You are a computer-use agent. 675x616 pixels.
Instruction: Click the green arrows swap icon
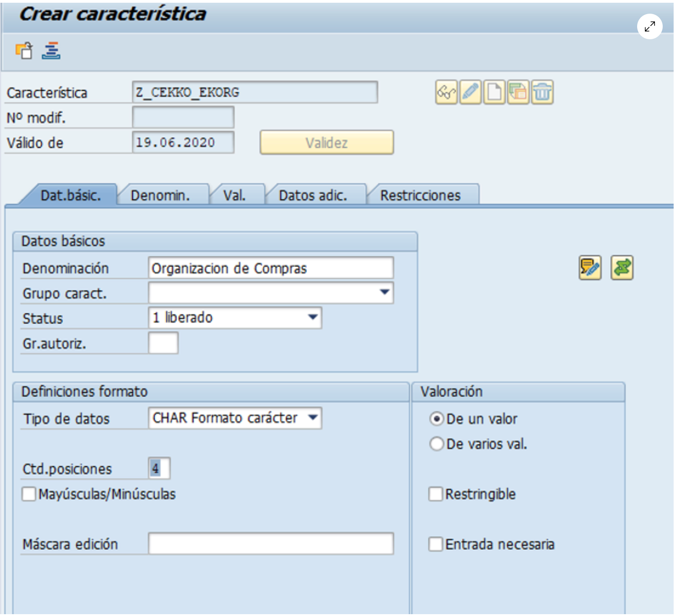pos(622,268)
